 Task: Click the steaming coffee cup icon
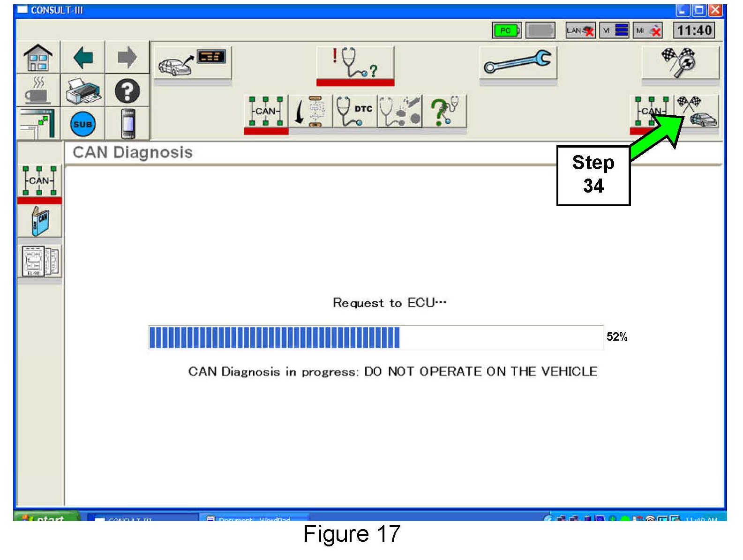tap(38, 91)
